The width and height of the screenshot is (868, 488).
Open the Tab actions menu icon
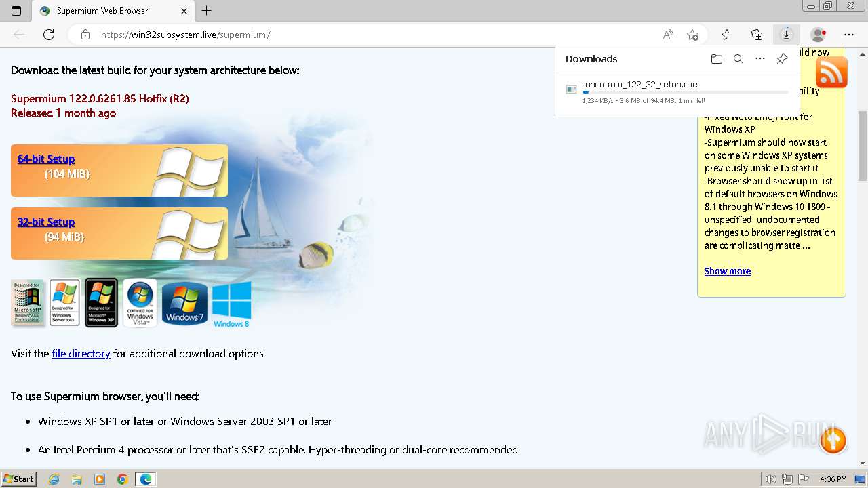click(x=16, y=11)
